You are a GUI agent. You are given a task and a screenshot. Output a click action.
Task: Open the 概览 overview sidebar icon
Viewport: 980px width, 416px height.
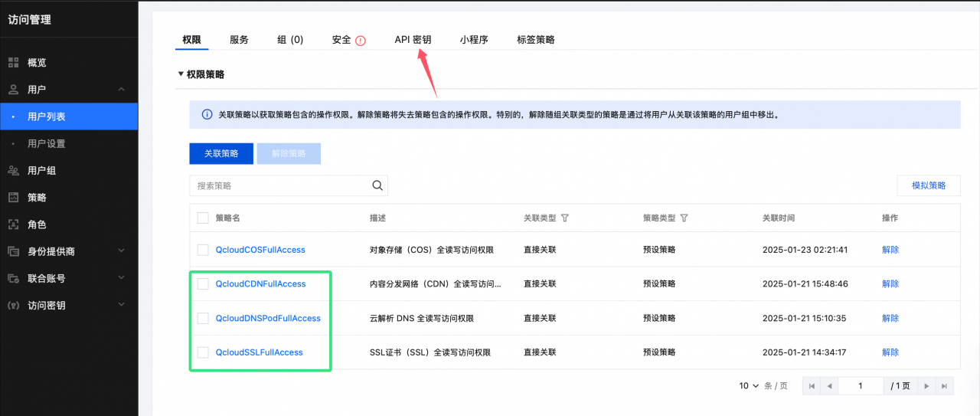pyautogui.click(x=13, y=63)
